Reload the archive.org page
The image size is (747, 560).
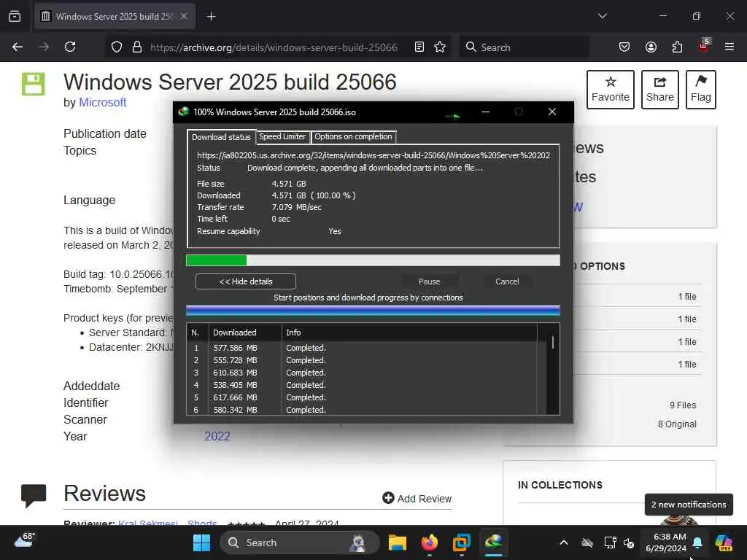tap(70, 47)
